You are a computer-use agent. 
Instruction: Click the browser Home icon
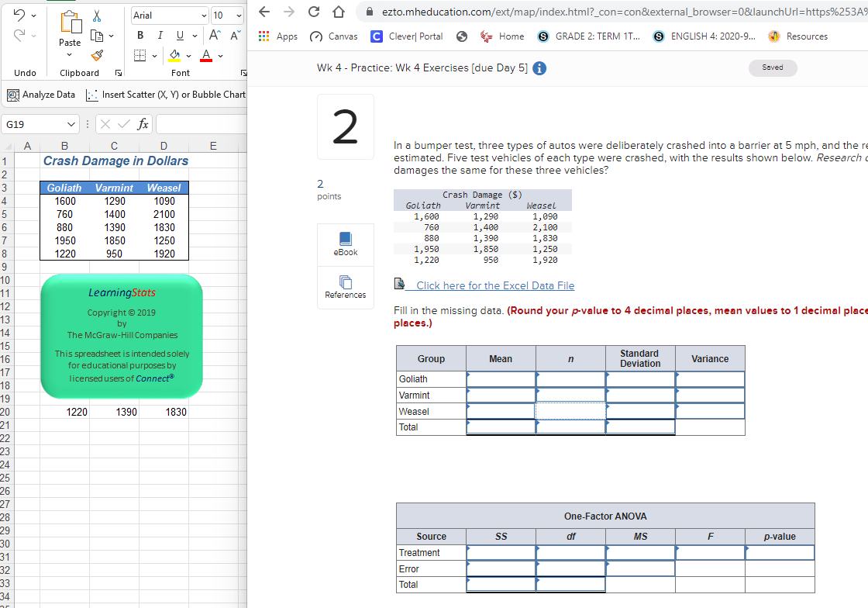(x=338, y=12)
